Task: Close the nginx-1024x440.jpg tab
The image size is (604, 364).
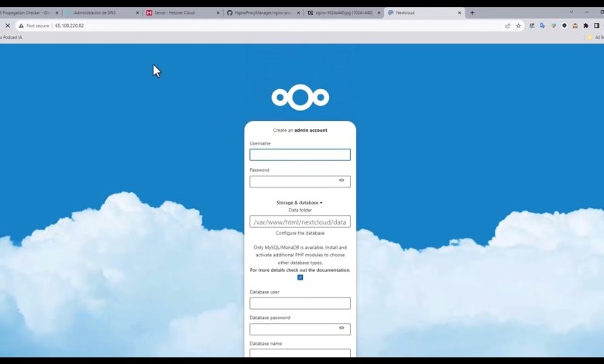Action: pos(379,12)
